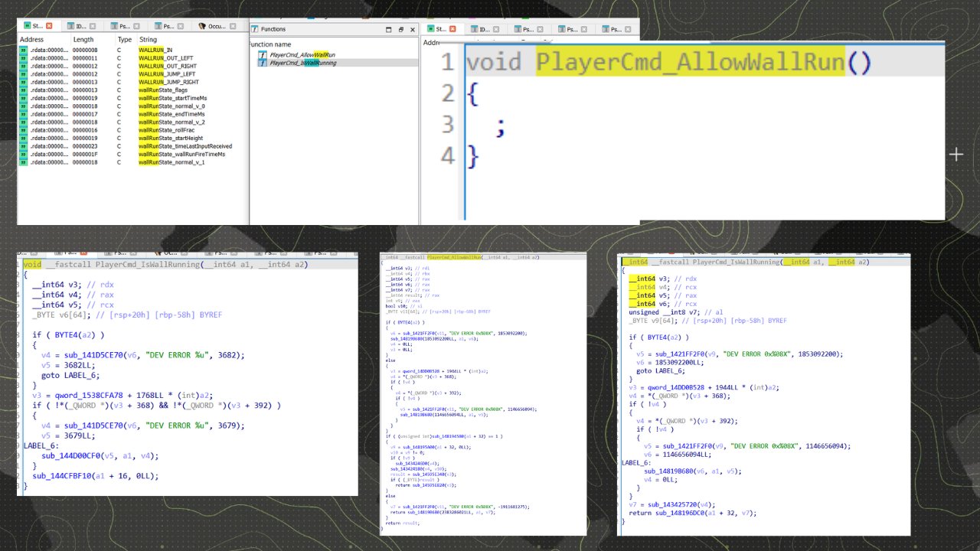Click the Function name column header
Viewport: 980px width, 551px height.
click(x=272, y=44)
